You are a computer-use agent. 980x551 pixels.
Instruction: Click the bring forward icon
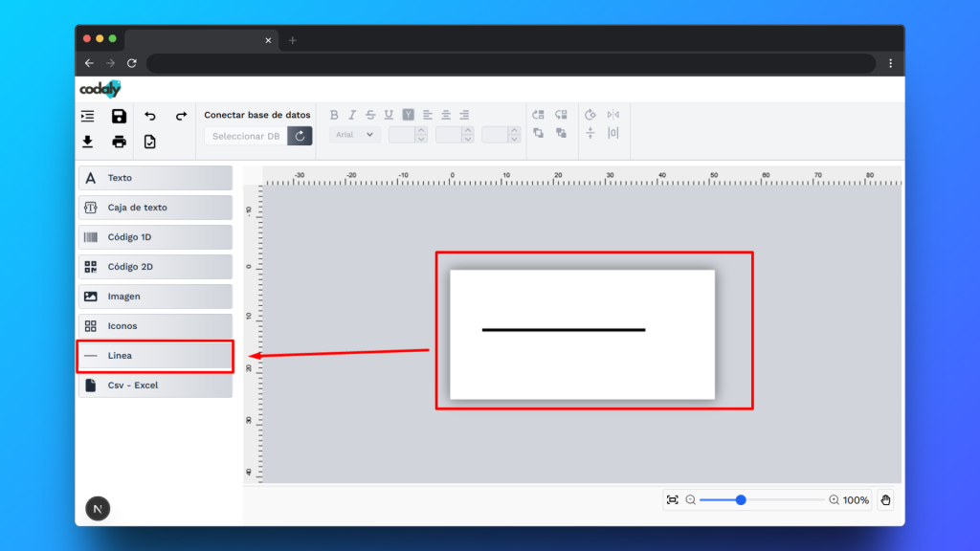[538, 115]
